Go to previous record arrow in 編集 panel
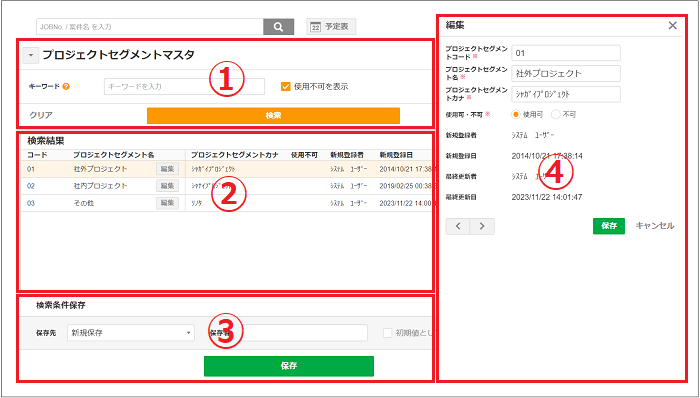 coord(458,226)
